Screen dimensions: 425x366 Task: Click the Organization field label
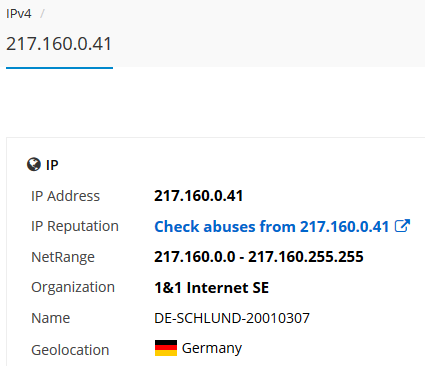[73, 287]
